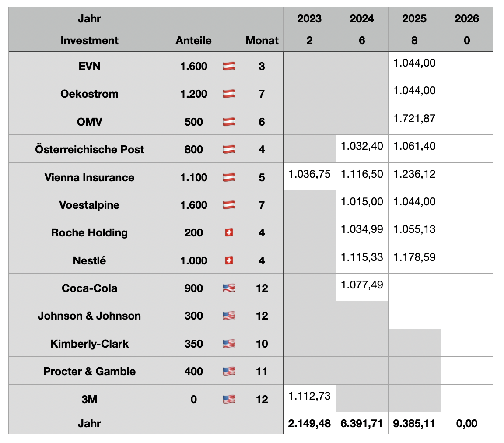Click the Austrian flag in the EVN row
The width and height of the screenshot is (504, 443).
pos(229,66)
